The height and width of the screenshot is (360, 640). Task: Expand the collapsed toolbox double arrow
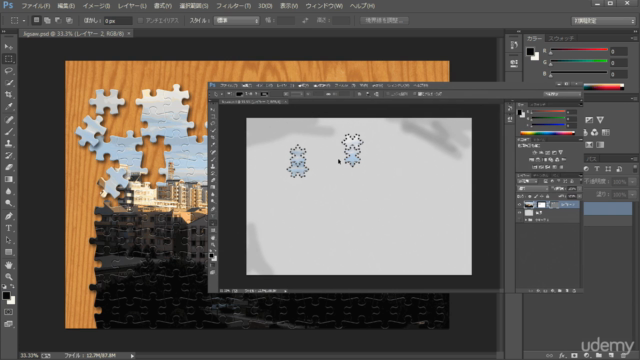4,32
